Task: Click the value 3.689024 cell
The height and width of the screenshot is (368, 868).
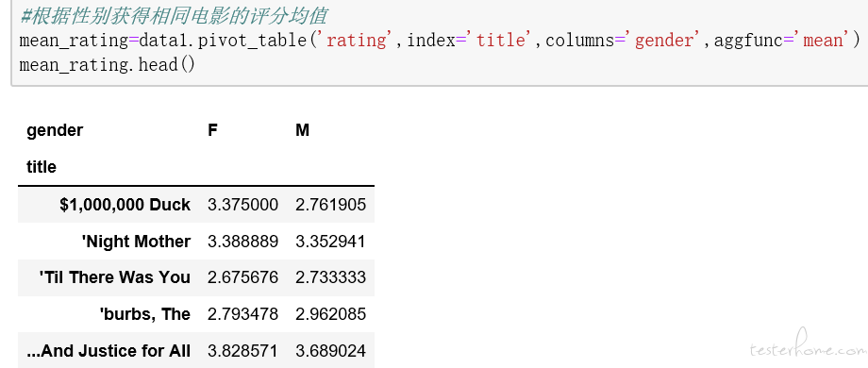Action: (x=330, y=350)
